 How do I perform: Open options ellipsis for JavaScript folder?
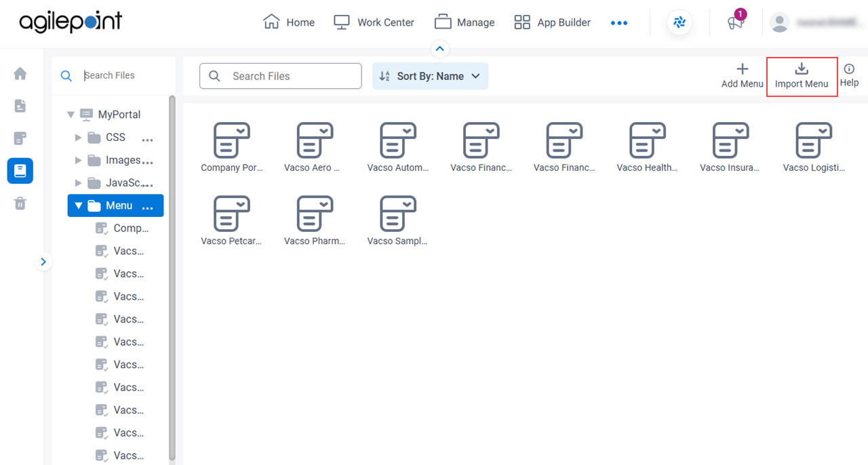click(x=147, y=185)
